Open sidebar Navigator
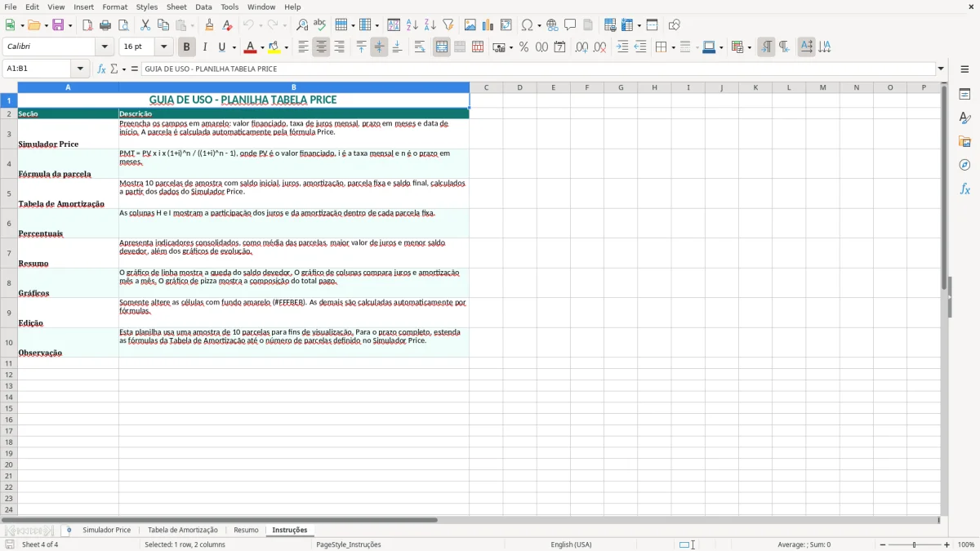This screenshot has width=980, height=551. coord(964,165)
